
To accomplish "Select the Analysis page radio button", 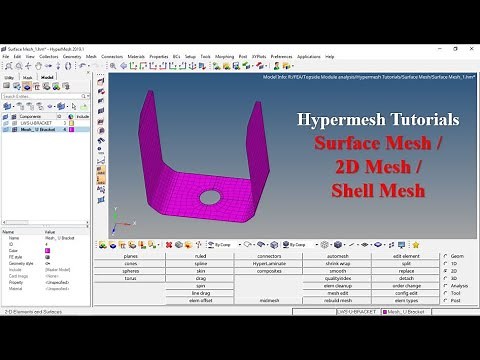I will 446,286.
